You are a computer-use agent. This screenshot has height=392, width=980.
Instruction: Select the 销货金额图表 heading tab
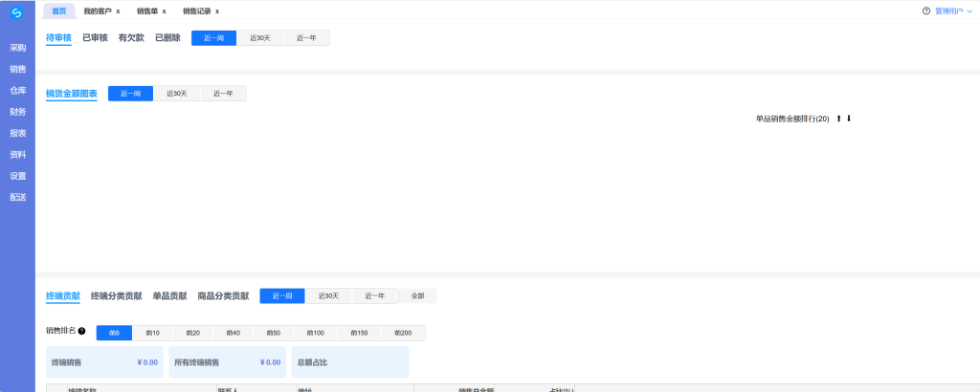click(71, 94)
